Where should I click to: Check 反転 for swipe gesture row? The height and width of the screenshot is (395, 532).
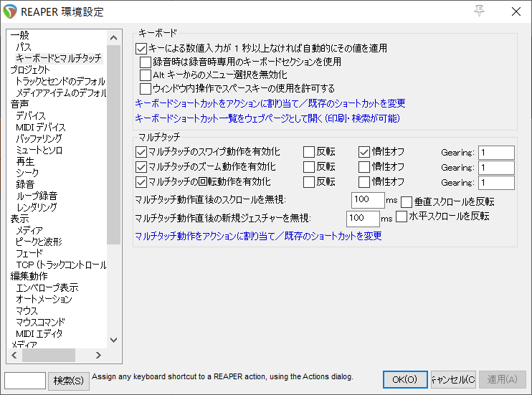pos(309,152)
